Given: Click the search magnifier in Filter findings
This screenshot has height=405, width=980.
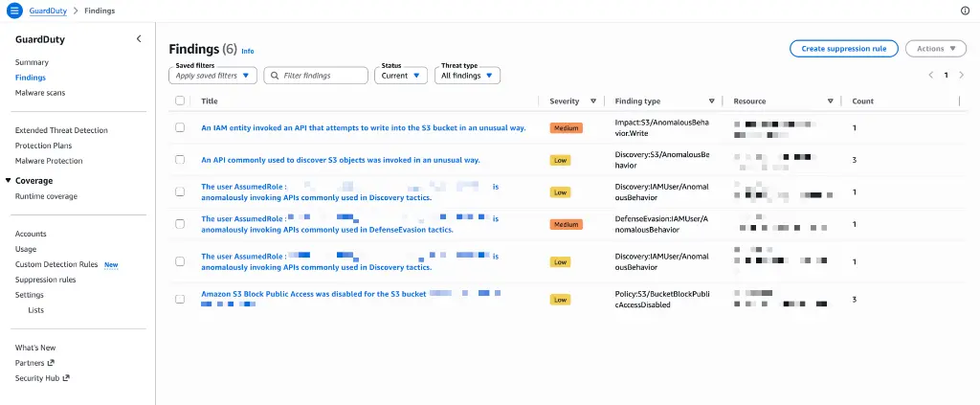Looking at the screenshot, I should pyautogui.click(x=275, y=76).
